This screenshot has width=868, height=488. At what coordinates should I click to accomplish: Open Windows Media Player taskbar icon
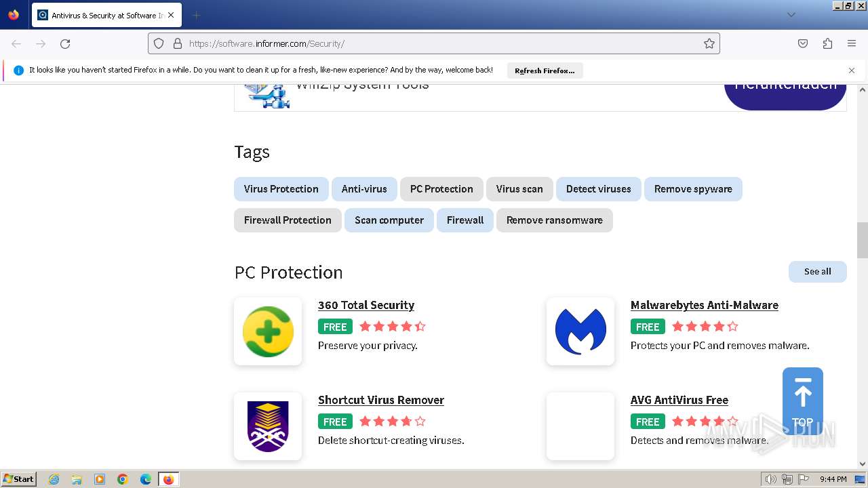[x=100, y=479]
